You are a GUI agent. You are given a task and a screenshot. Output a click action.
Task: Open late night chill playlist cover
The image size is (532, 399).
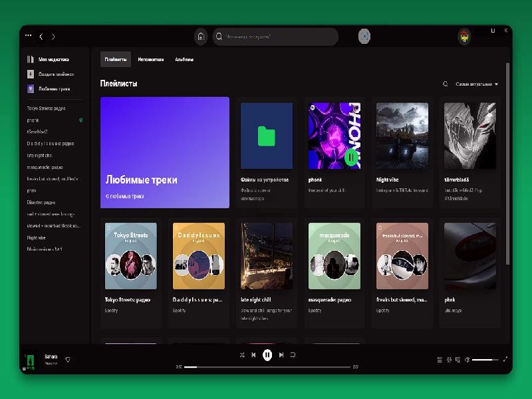(x=267, y=256)
